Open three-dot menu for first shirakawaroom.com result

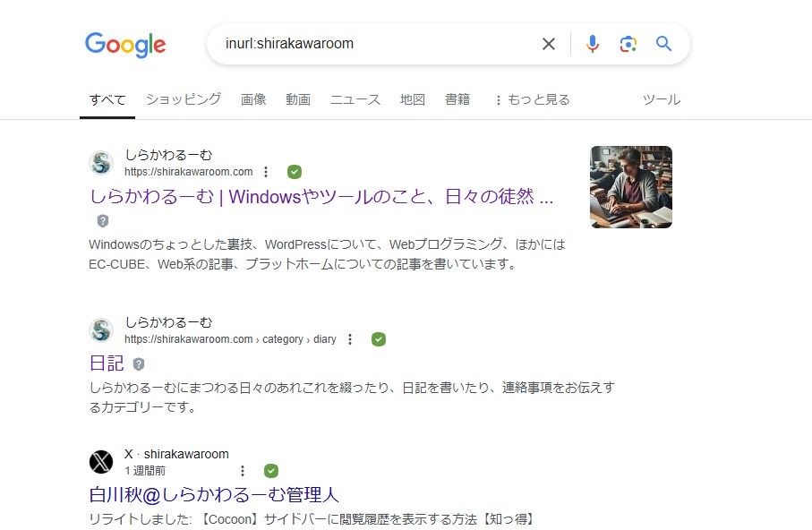[266, 172]
